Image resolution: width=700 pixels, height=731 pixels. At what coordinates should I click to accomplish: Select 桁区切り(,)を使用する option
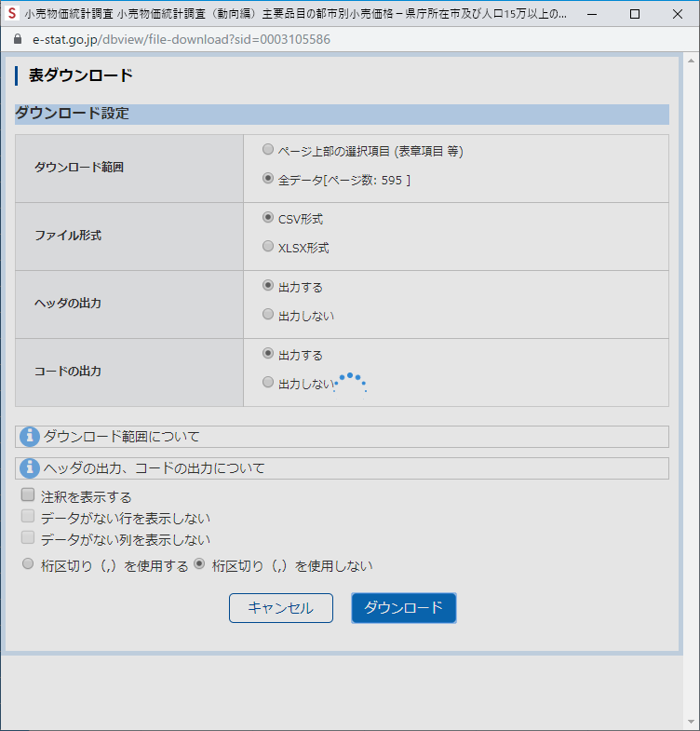(28, 564)
